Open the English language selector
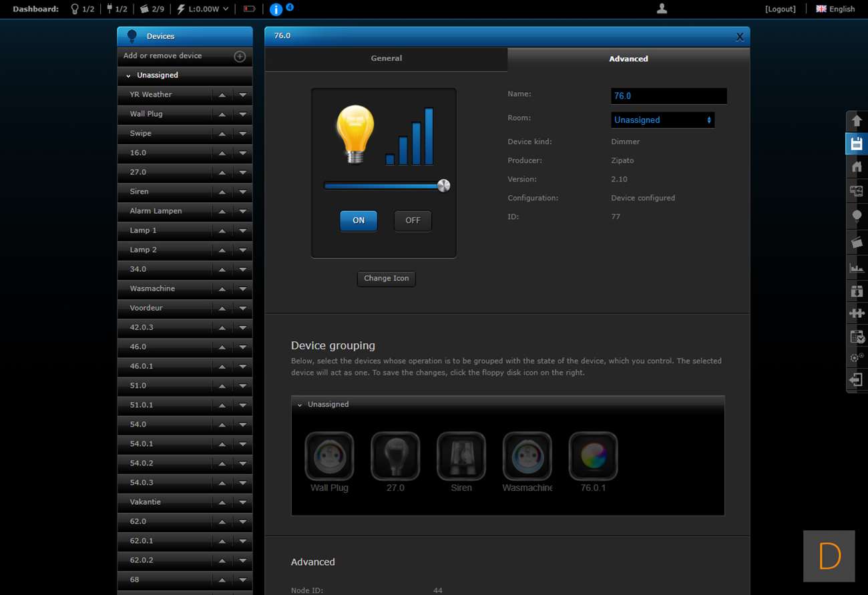Viewport: 868px width, 595px height. 835,9
